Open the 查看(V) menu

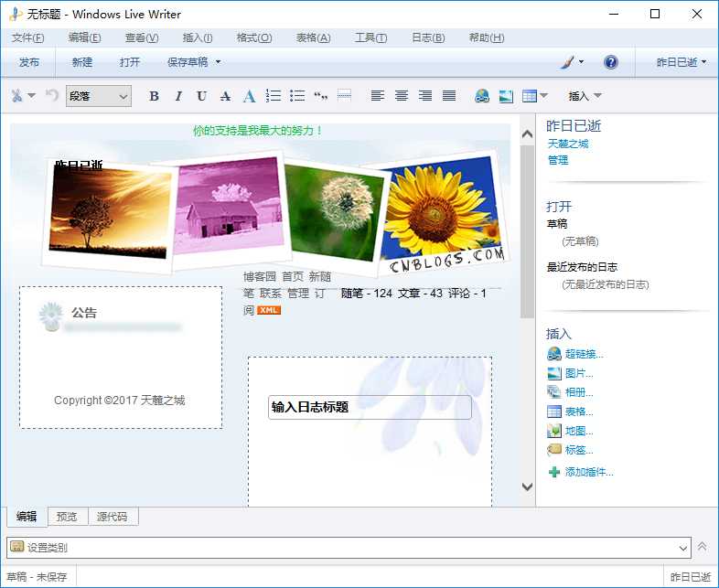pyautogui.click(x=142, y=37)
